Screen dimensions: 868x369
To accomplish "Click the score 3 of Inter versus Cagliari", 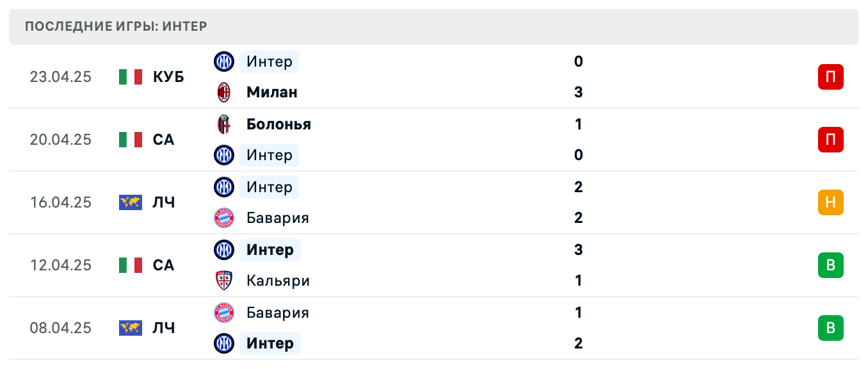I will click(x=578, y=250).
